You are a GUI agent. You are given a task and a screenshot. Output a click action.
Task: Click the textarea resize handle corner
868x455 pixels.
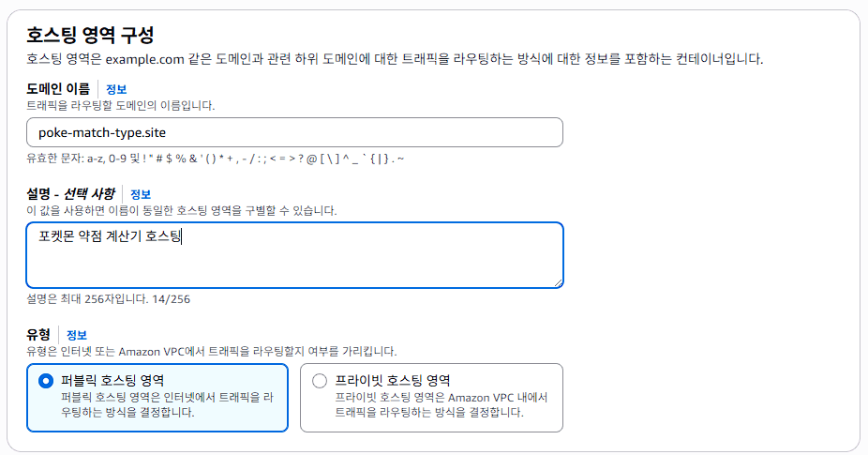tap(558, 282)
